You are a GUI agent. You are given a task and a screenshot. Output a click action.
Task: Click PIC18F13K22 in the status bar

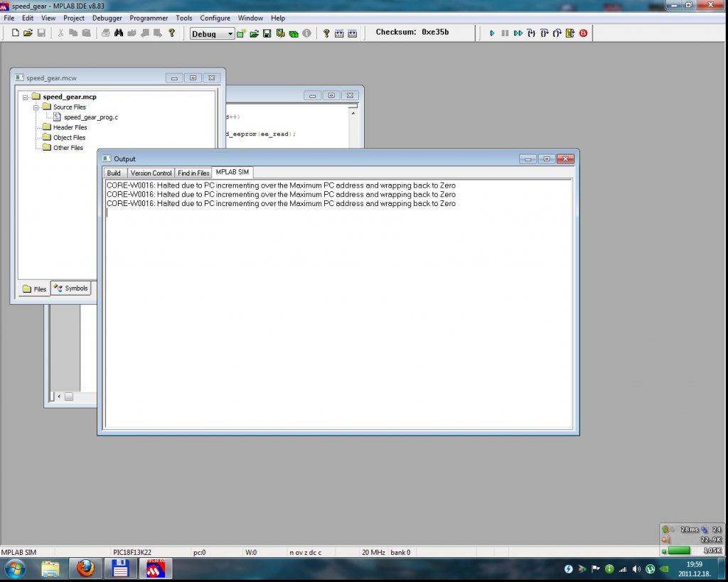[132, 552]
